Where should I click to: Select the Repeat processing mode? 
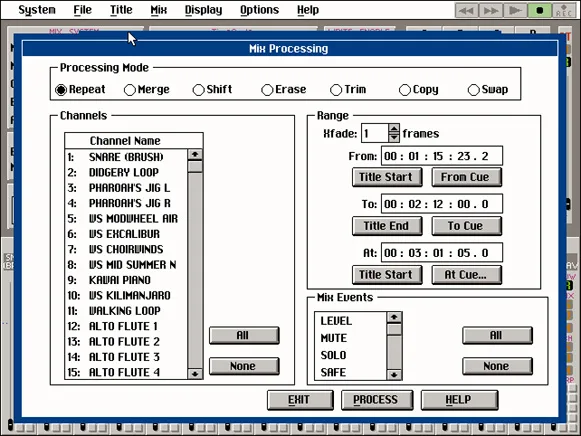80,90
